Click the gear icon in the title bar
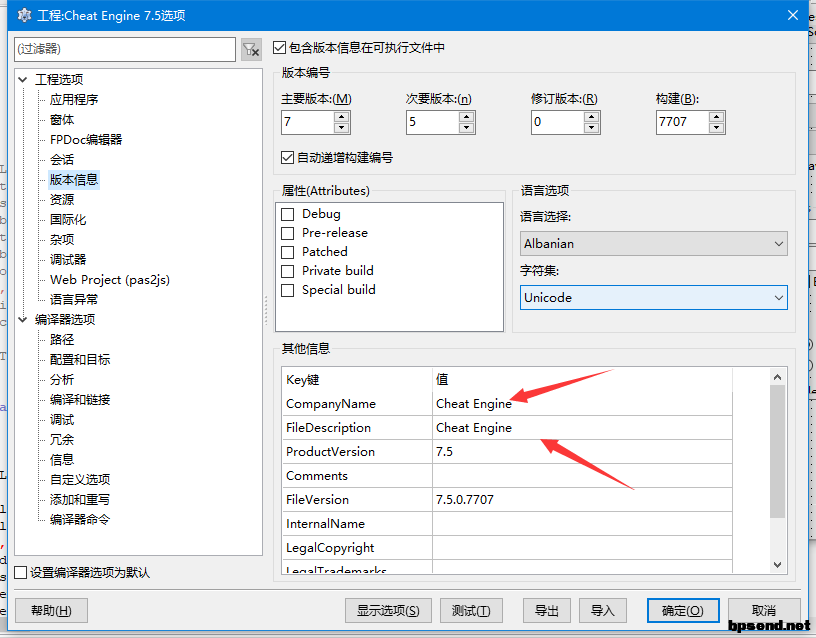This screenshot has width=816, height=638. pyautogui.click(x=24, y=15)
